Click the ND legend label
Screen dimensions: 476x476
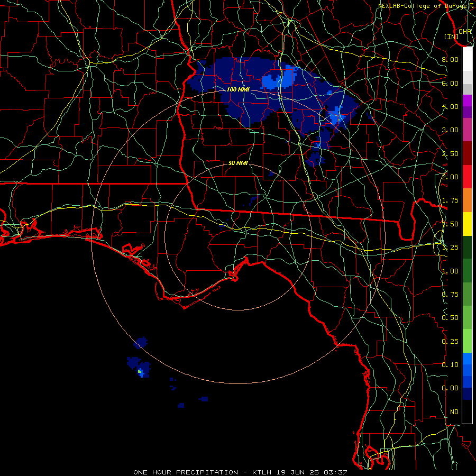tap(454, 412)
